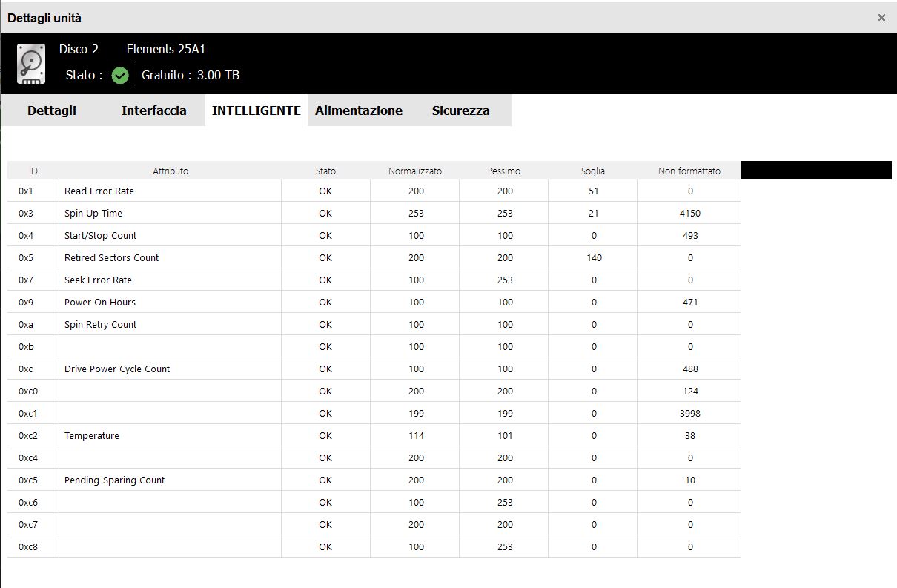897x588 pixels.
Task: Open the Interfaccia tab
Action: pos(154,110)
